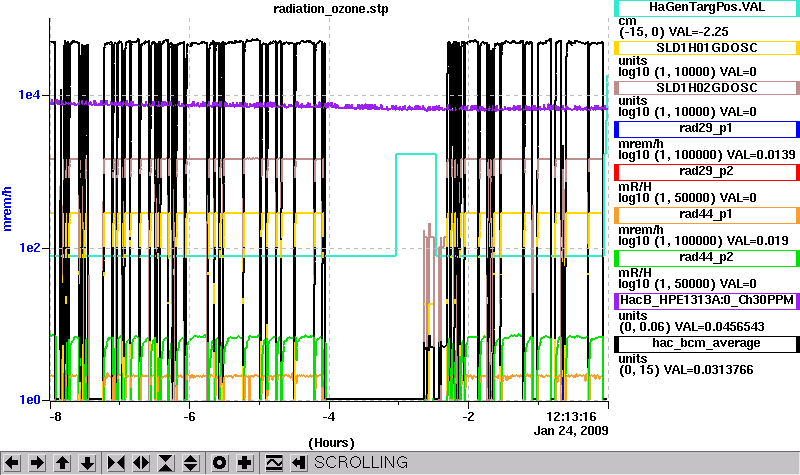
Task: Click the pan up arrow toolbar button
Action: 62,463
